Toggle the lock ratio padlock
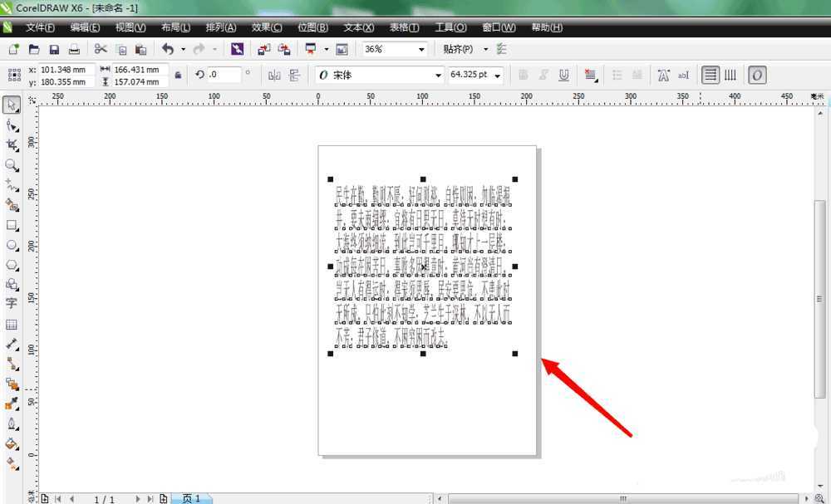This screenshot has width=831, height=504. point(177,76)
